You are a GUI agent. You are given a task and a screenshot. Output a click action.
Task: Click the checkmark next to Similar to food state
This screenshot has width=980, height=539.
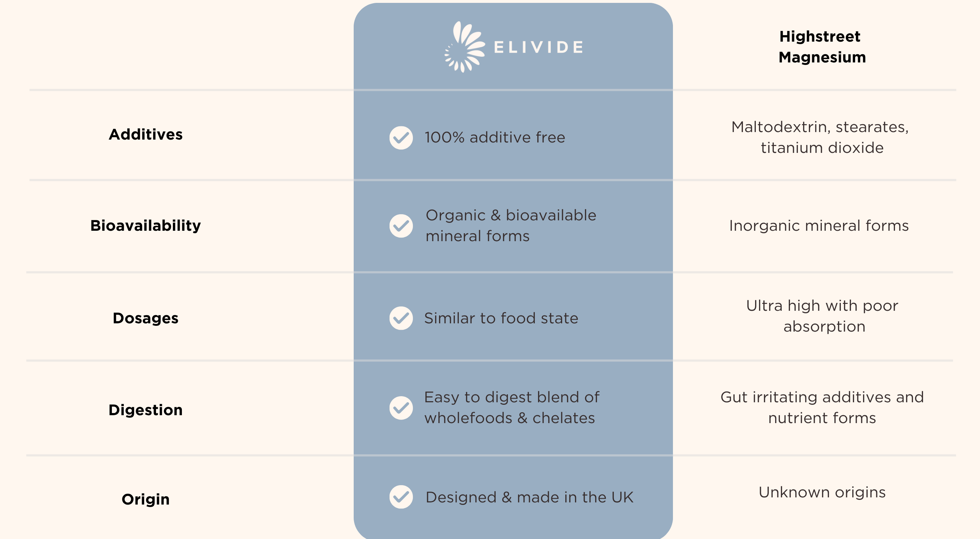(x=401, y=318)
